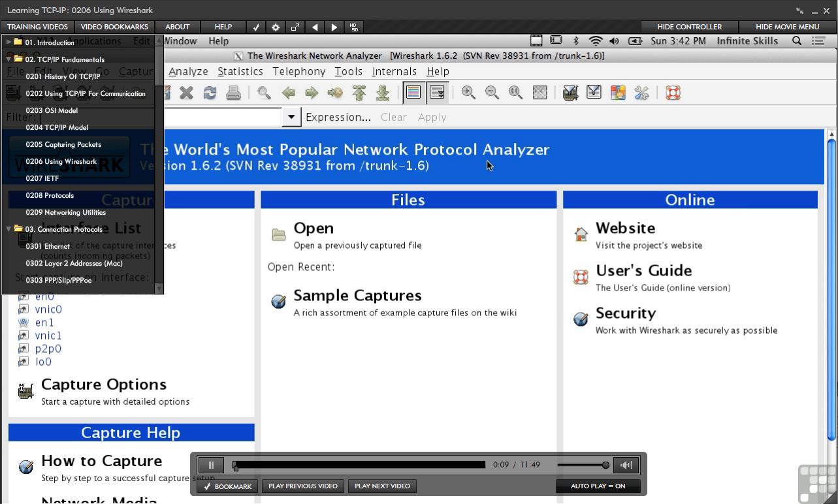Click the checkmark icon in player top bar

point(257,27)
